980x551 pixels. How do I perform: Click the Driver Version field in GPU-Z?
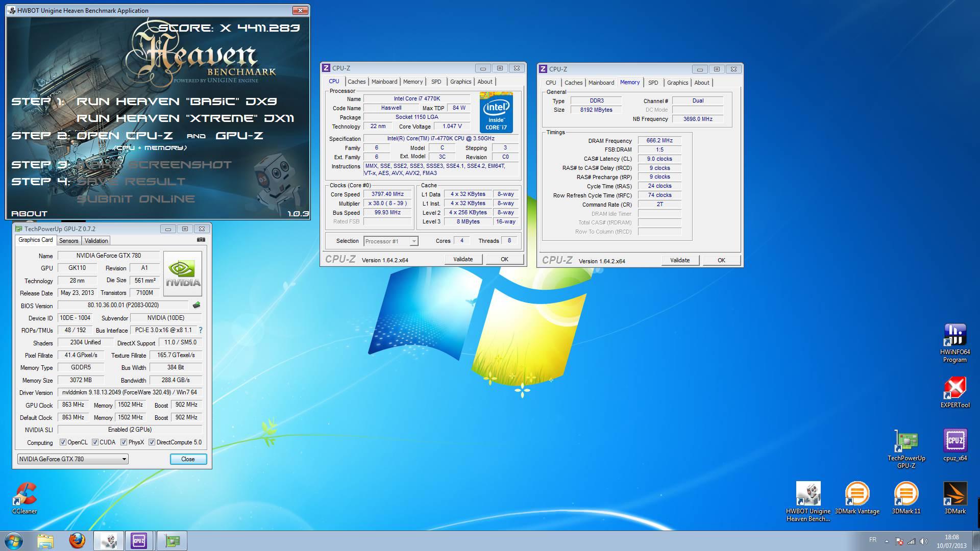[130, 393]
